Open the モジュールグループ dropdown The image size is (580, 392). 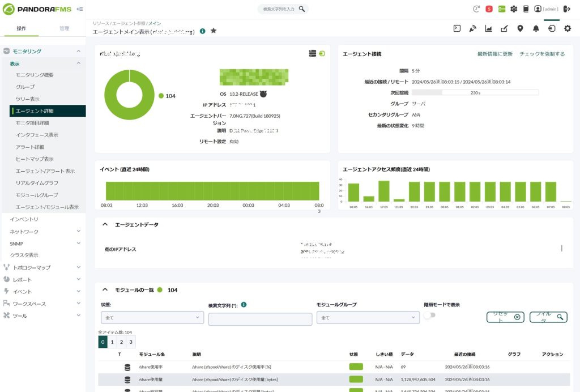point(368,318)
